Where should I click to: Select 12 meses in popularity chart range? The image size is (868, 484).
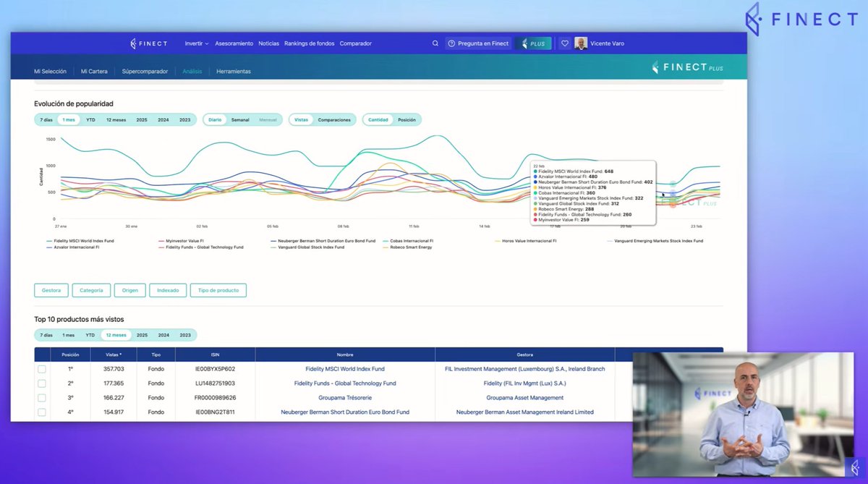pyautogui.click(x=116, y=120)
